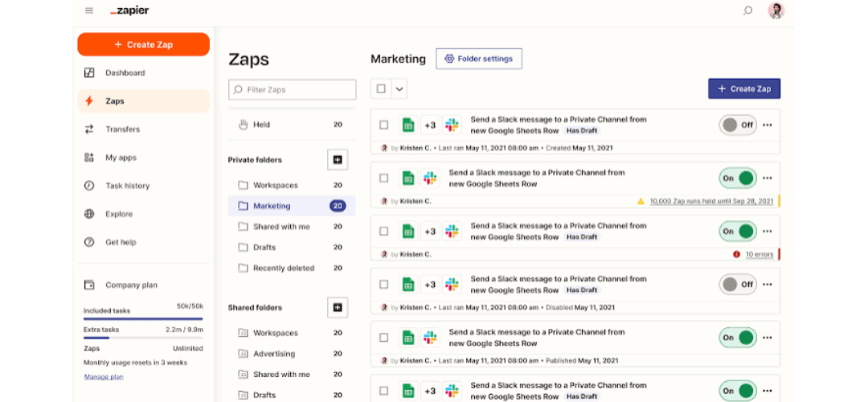Open Folder settings
This screenshot has height=402, width=868.
479,59
